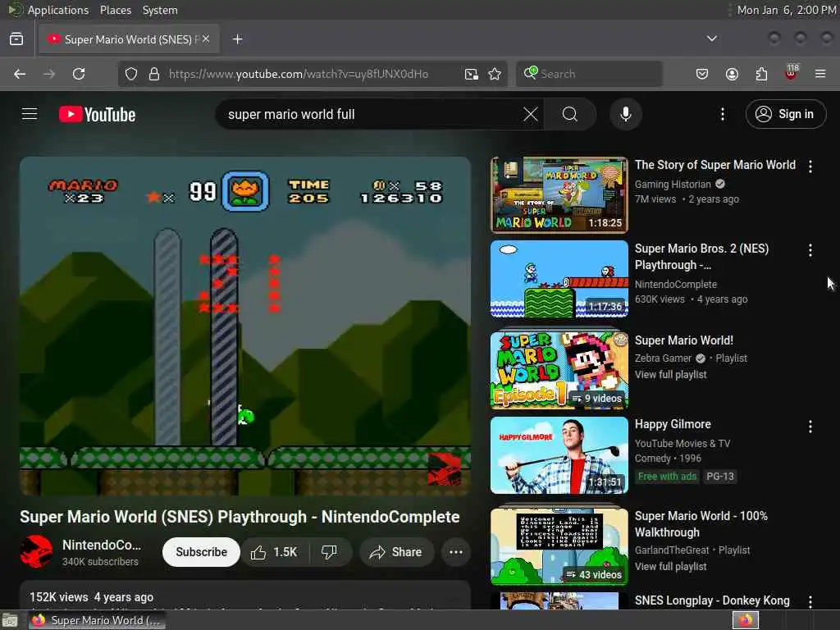The height and width of the screenshot is (630, 840).
Task: Options for Happy Gilmore movie
Action: [x=810, y=427]
